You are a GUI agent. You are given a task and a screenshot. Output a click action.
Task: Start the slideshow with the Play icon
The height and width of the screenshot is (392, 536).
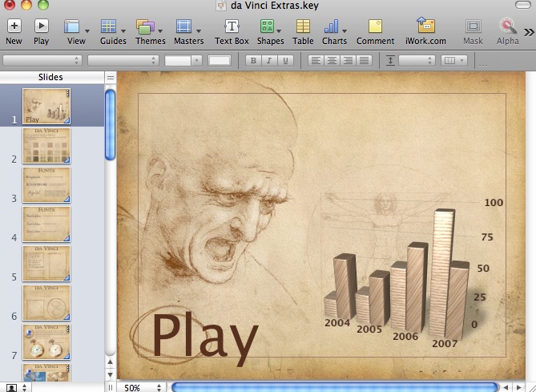click(42, 26)
